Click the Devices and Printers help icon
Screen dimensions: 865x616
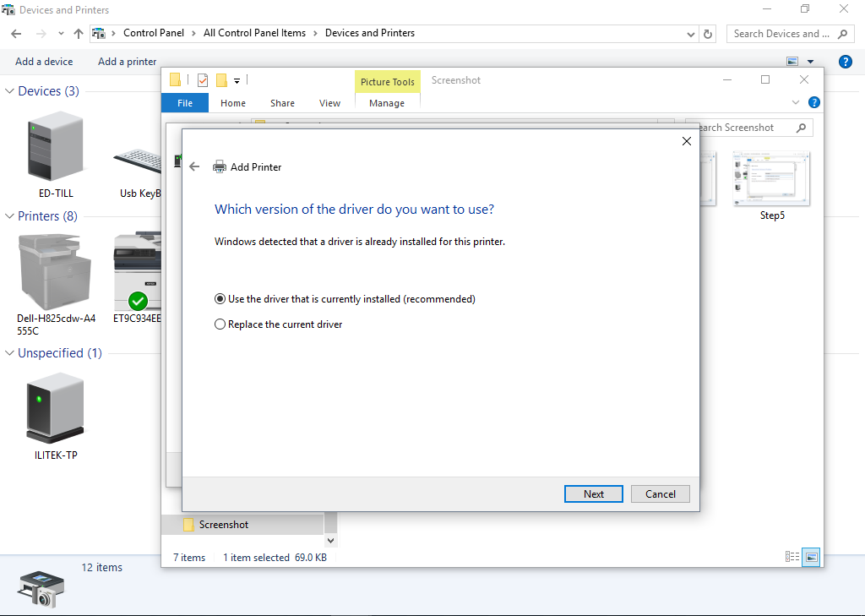845,62
